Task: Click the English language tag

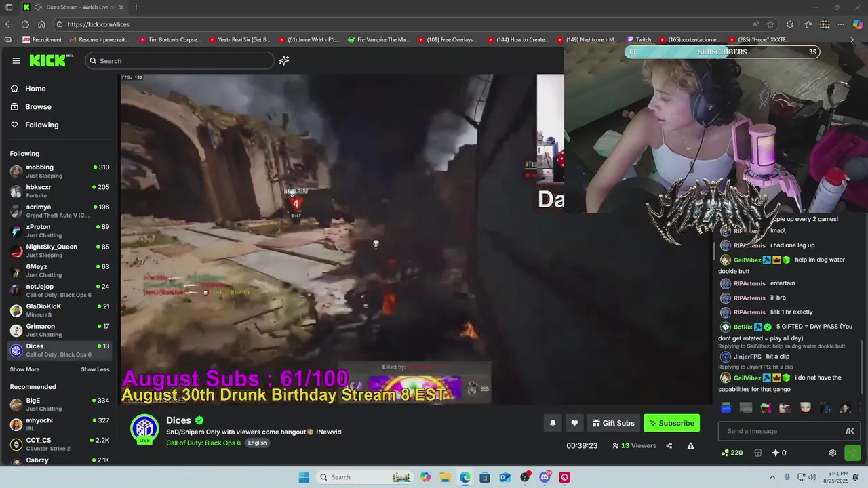Action: pyautogui.click(x=257, y=443)
